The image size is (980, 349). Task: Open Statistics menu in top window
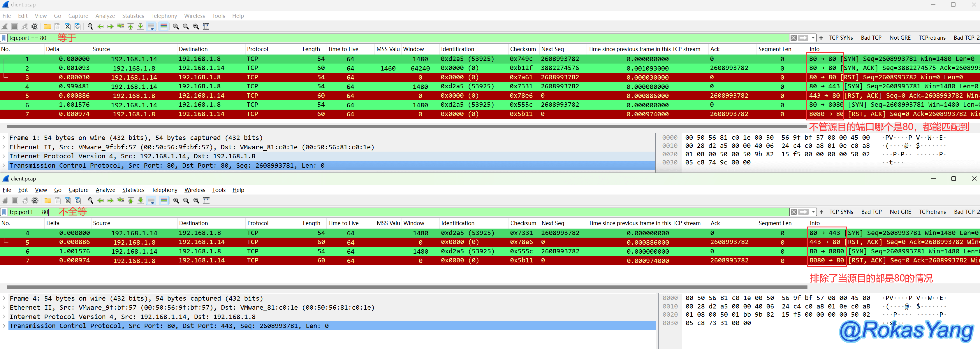click(133, 16)
